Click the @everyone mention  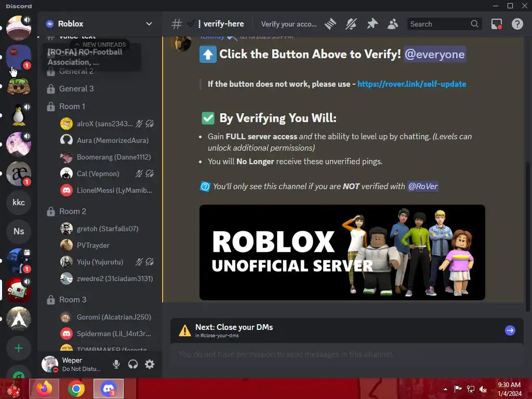coord(435,54)
